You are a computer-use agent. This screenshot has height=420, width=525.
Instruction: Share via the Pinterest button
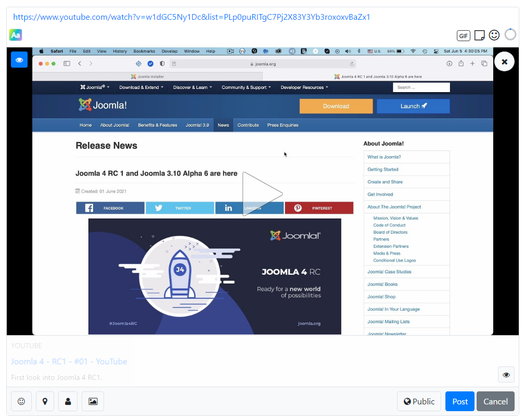coord(319,208)
